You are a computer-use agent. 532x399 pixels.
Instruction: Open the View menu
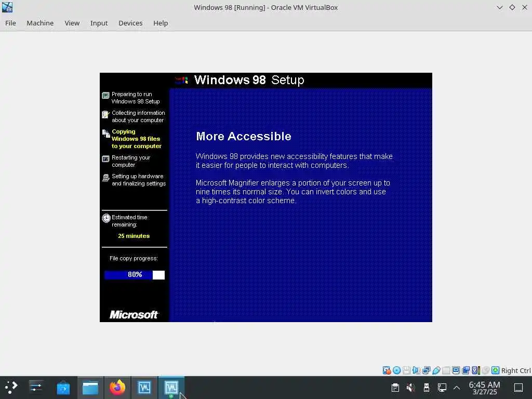point(72,23)
